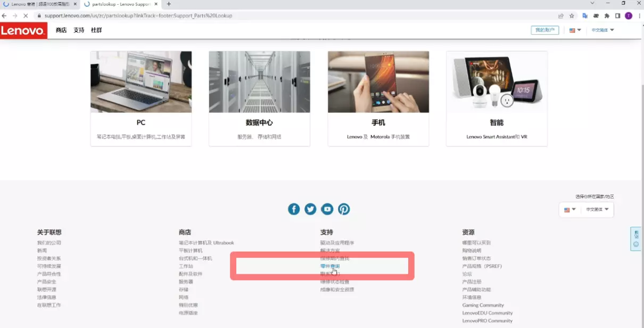Open Lenovo's YouTube icon
This screenshot has width=644, height=328.
click(x=327, y=209)
